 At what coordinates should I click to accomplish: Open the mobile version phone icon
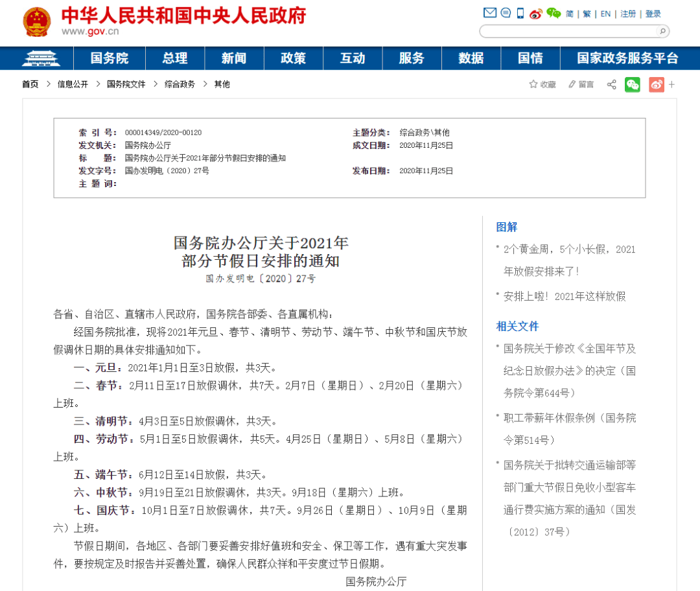tap(520, 12)
